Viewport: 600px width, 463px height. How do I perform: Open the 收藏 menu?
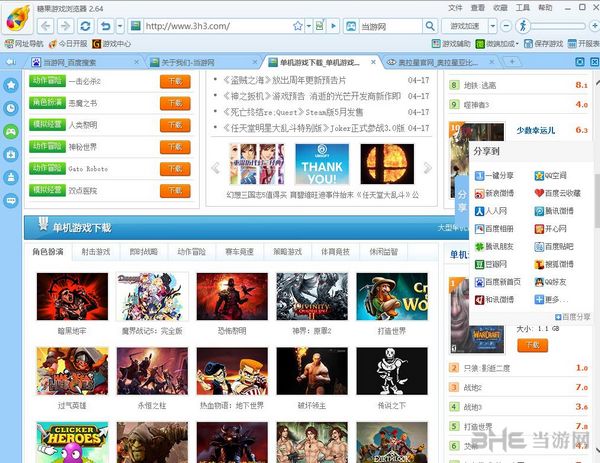[500, 8]
